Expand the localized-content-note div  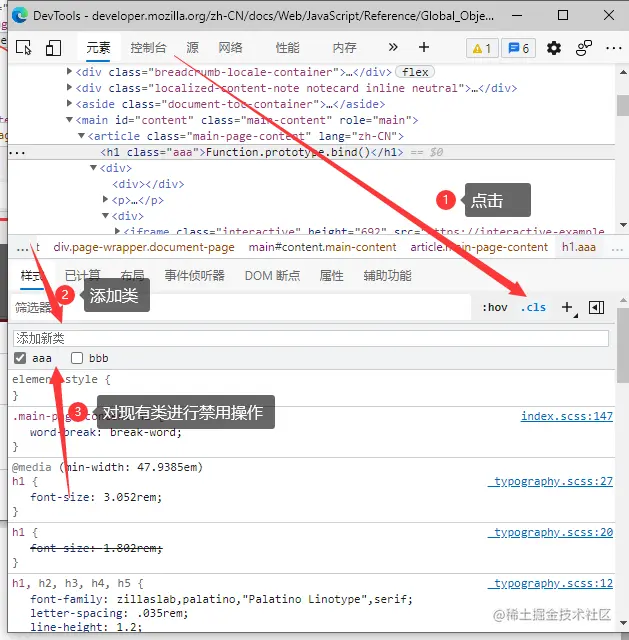tap(69, 88)
